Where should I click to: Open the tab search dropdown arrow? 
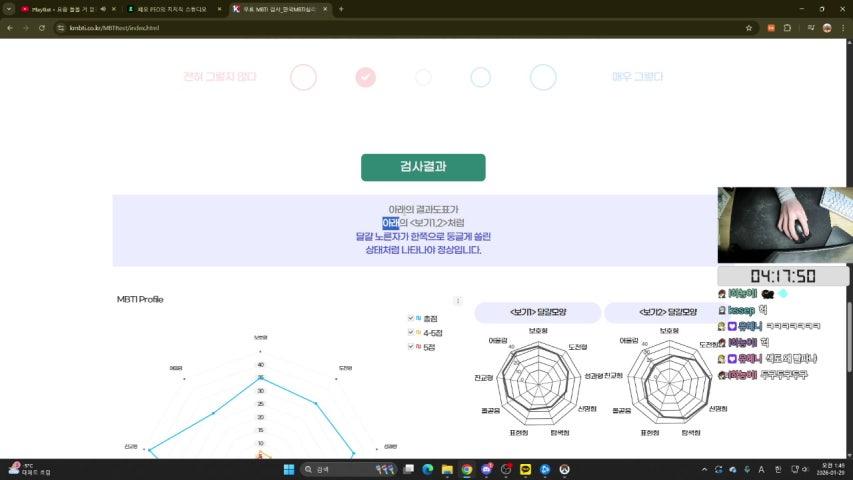pyautogui.click(x=9, y=9)
